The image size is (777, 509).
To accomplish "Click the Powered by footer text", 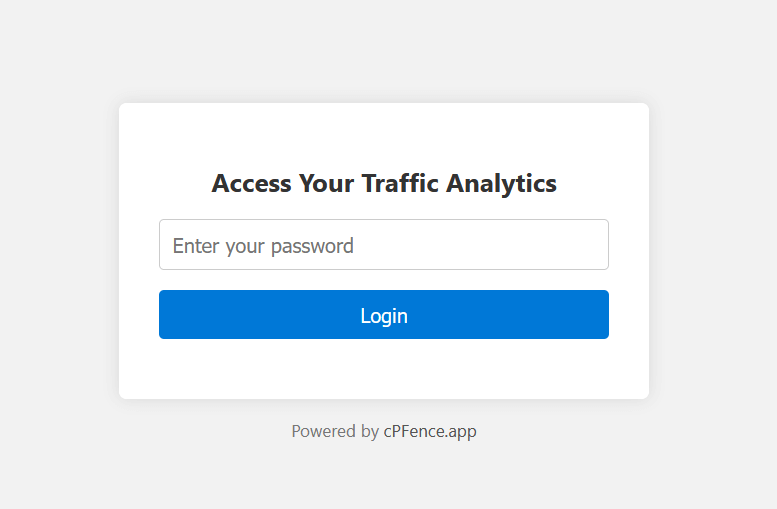I will (x=334, y=432).
